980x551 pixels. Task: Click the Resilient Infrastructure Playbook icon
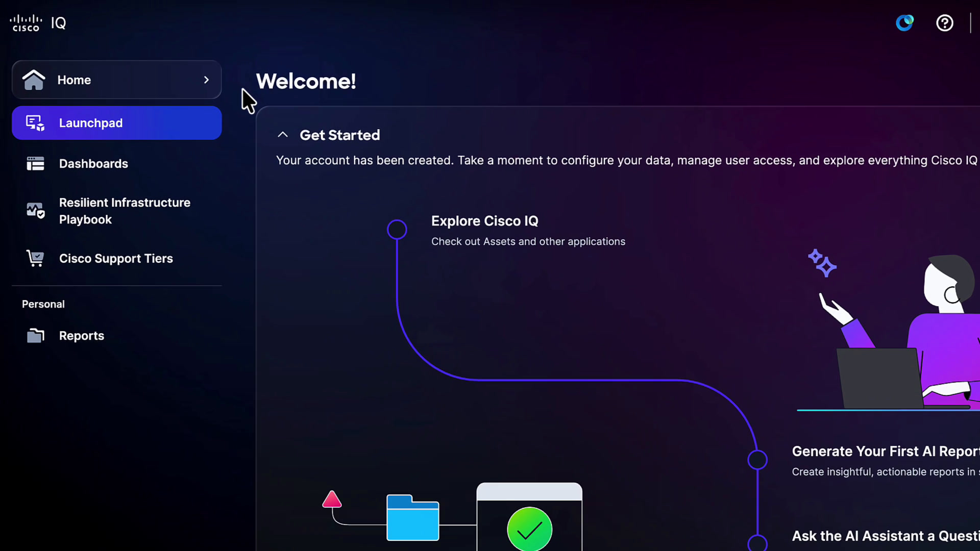click(35, 210)
